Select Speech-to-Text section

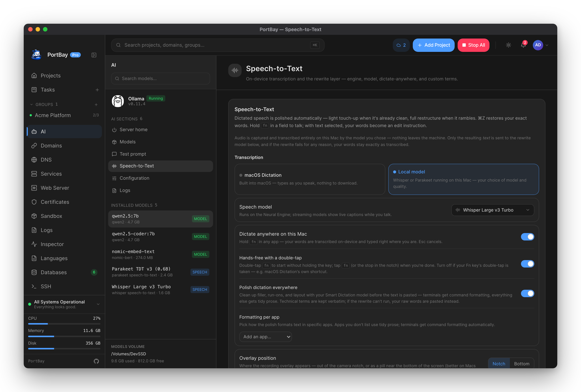160,166
